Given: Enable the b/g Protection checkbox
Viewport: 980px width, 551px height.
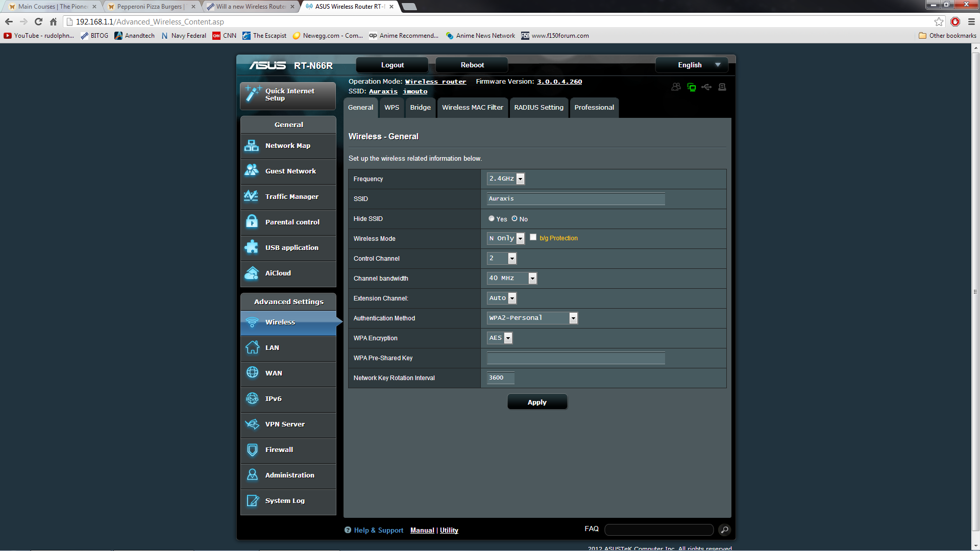Looking at the screenshot, I should point(533,237).
